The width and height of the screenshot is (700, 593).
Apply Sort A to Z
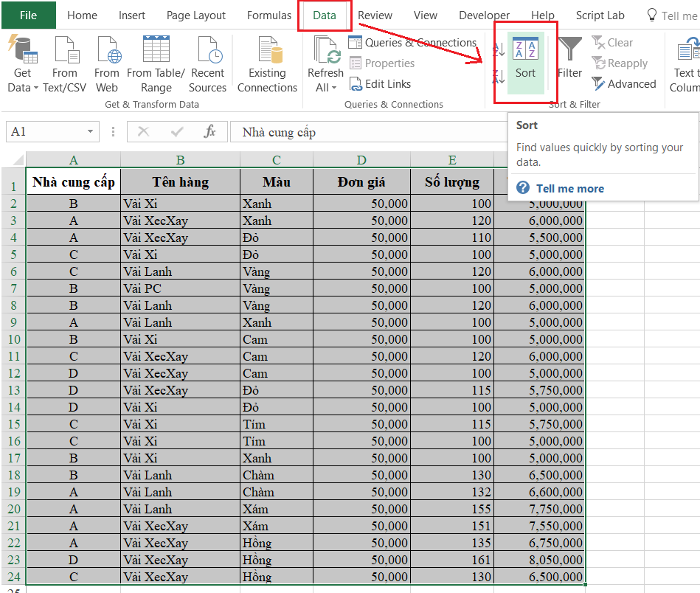[x=498, y=49]
